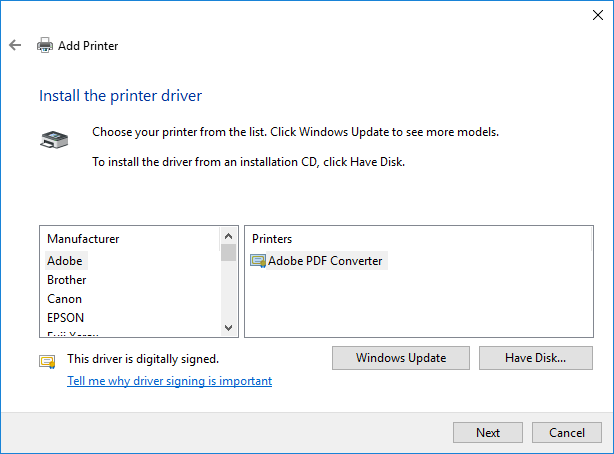Click the Add Printer title printer icon
The width and height of the screenshot is (614, 454).
point(45,45)
